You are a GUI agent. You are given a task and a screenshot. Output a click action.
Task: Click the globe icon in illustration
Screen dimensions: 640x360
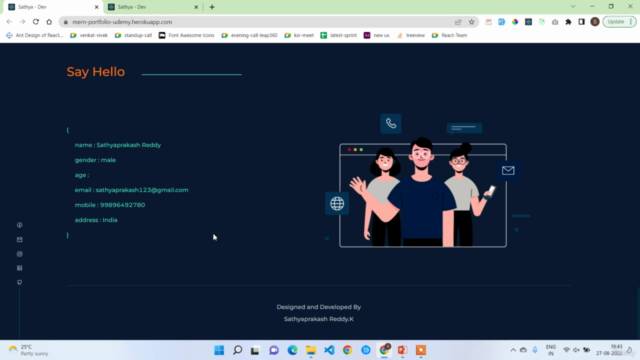click(337, 203)
